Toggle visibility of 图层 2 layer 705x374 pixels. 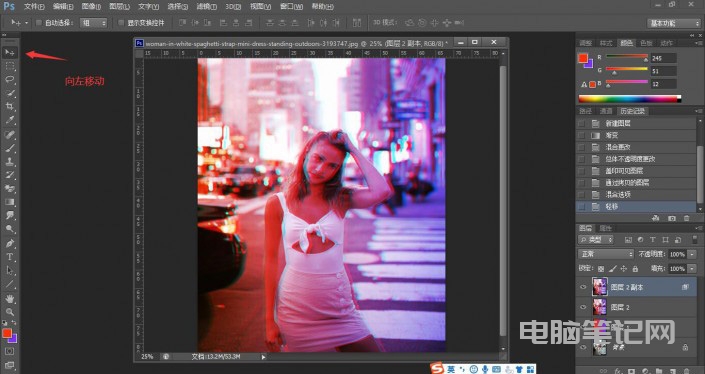click(583, 307)
